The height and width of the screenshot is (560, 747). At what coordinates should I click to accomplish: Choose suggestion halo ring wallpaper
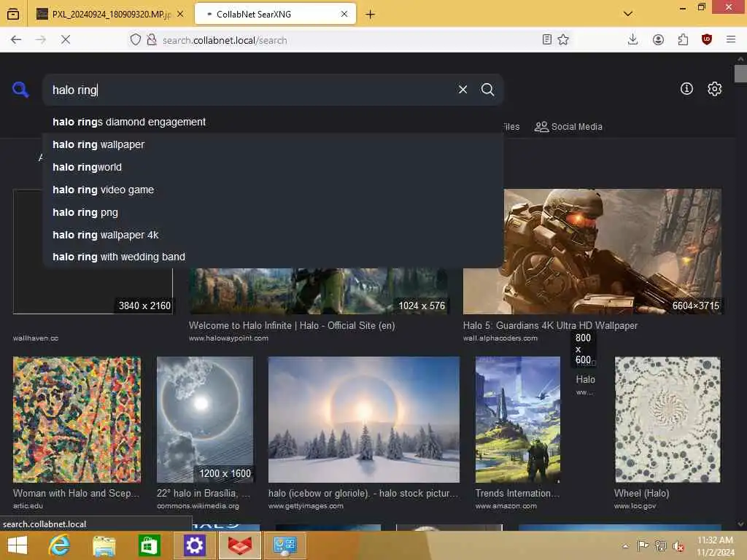pyautogui.click(x=273, y=144)
